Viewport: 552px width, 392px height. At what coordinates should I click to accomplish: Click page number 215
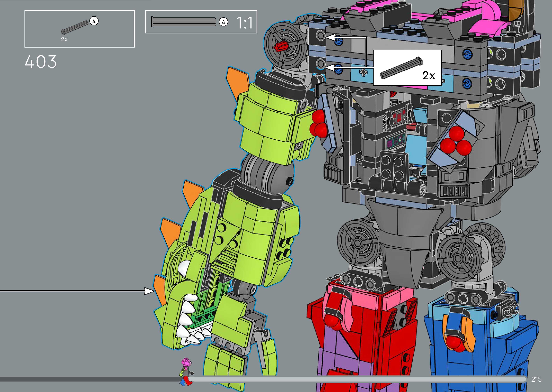[x=536, y=379]
